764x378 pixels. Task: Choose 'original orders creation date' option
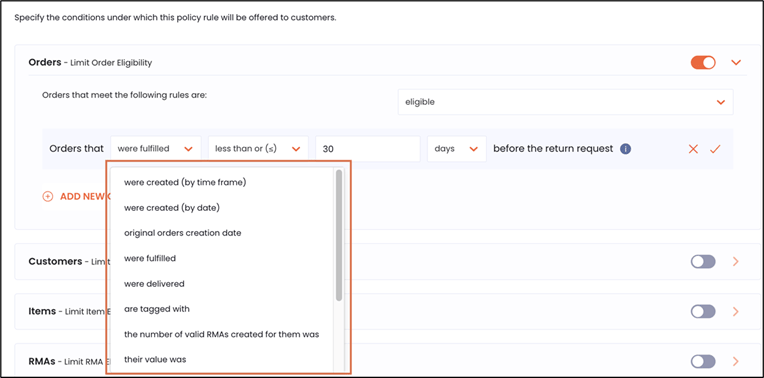tap(183, 233)
